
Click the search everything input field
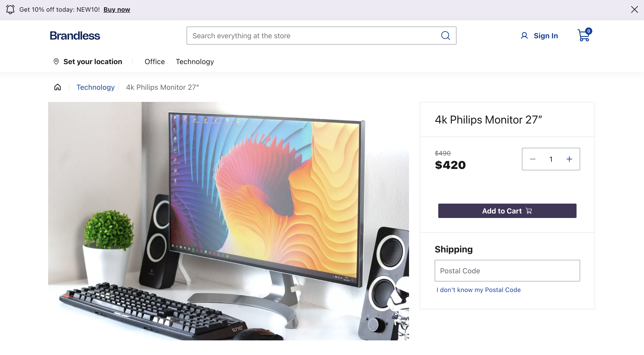pos(321,35)
